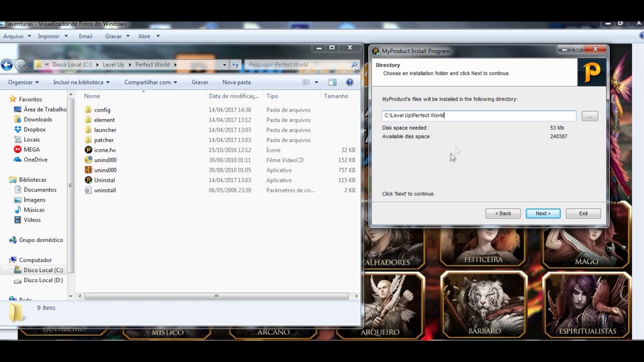Open Incluir na biblioteca dropdown
Image resolution: width=644 pixels, height=362 pixels.
pyautogui.click(x=81, y=82)
